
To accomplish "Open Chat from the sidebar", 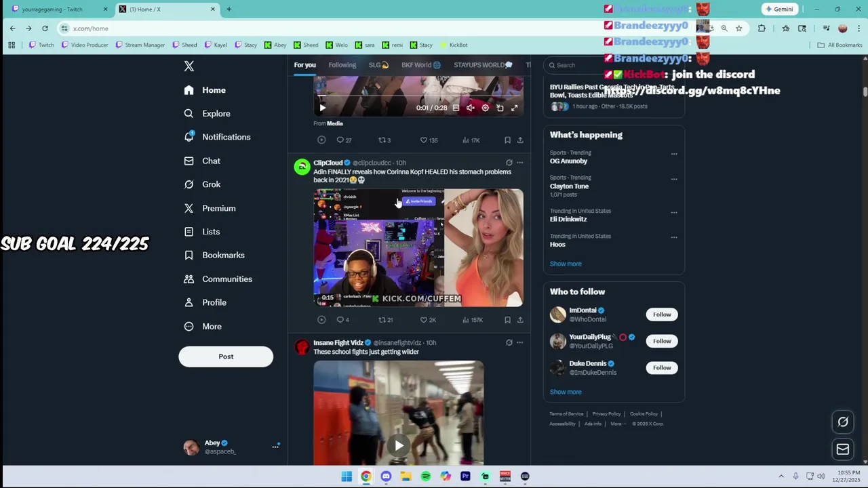I will pyautogui.click(x=202, y=161).
